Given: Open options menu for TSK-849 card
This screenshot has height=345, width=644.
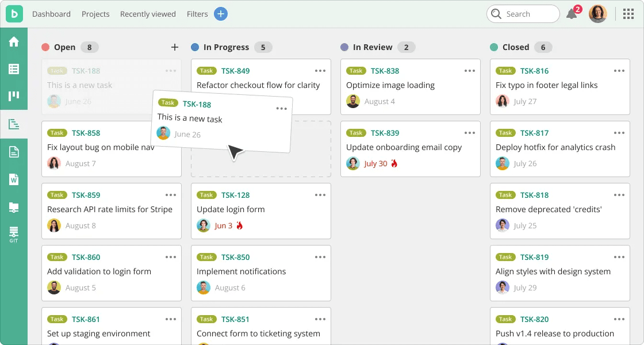Looking at the screenshot, I should (320, 71).
